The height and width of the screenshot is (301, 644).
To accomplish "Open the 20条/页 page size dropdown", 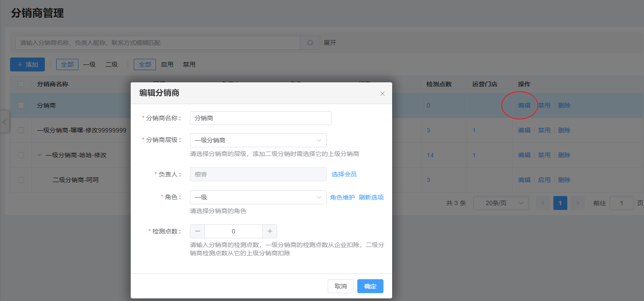I will [x=501, y=203].
